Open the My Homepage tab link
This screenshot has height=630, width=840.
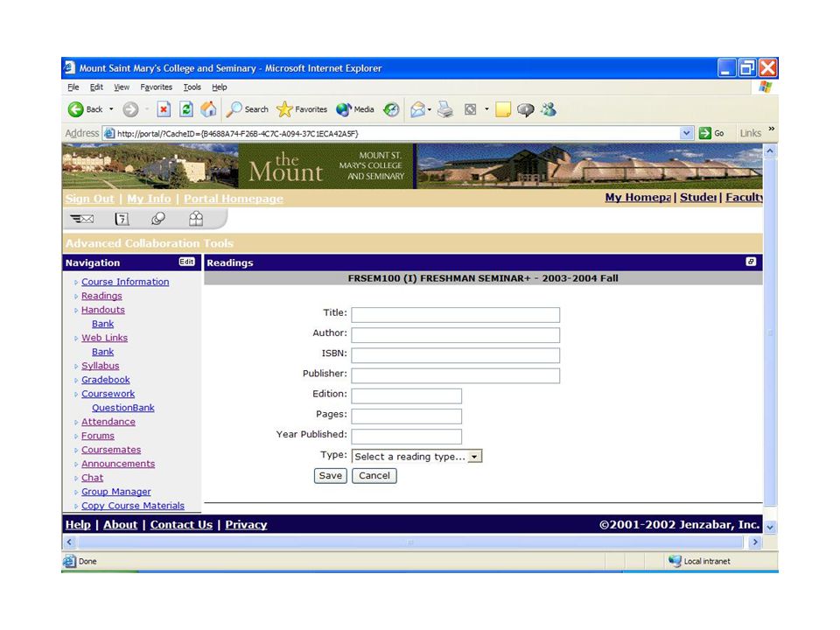[x=638, y=198]
